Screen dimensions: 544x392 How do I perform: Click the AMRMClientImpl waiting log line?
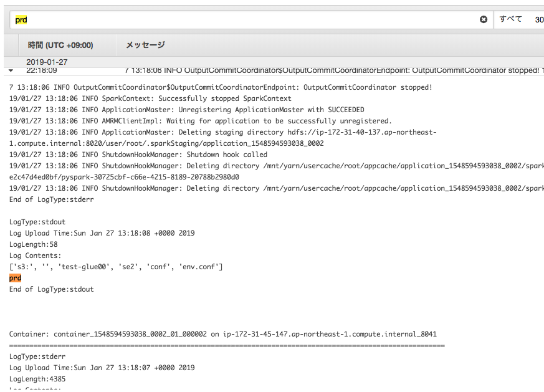coord(200,121)
